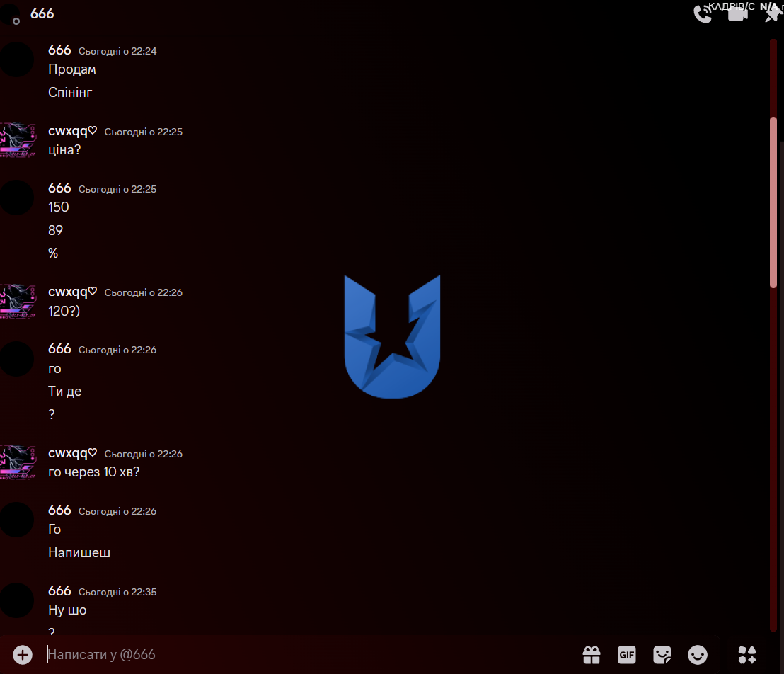Click username 666 above the 'го' message
The width and height of the screenshot is (784, 674).
tap(59, 349)
